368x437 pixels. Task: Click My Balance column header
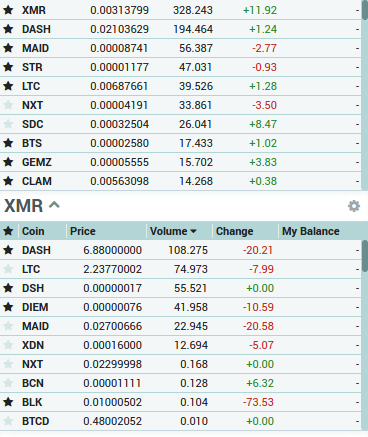(311, 231)
